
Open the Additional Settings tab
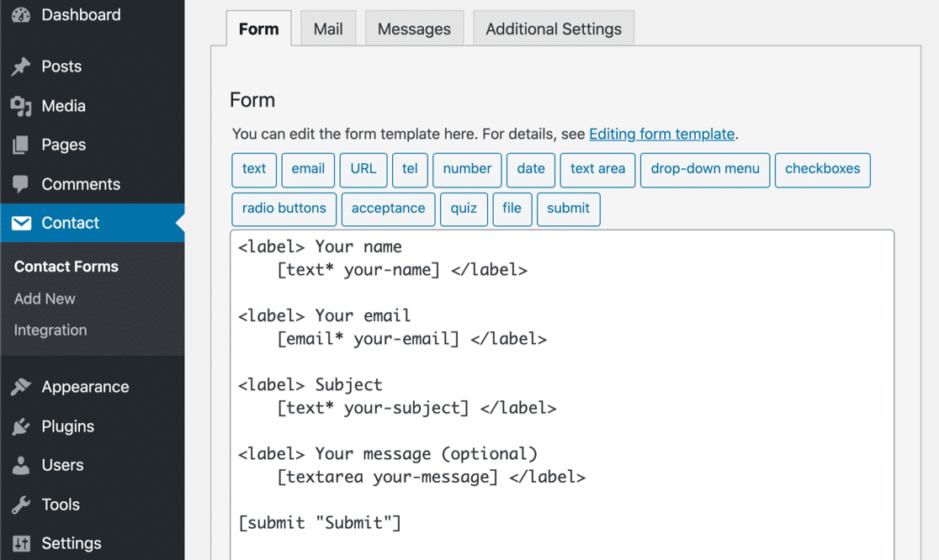[554, 28]
